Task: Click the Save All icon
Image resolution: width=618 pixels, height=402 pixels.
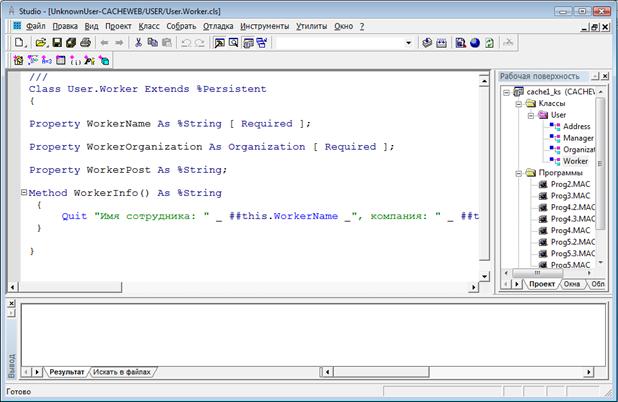Action: (71, 43)
